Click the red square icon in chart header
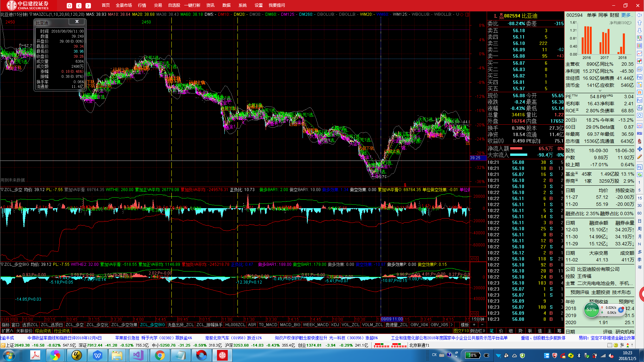This screenshot has width=644, height=362. click(467, 14)
